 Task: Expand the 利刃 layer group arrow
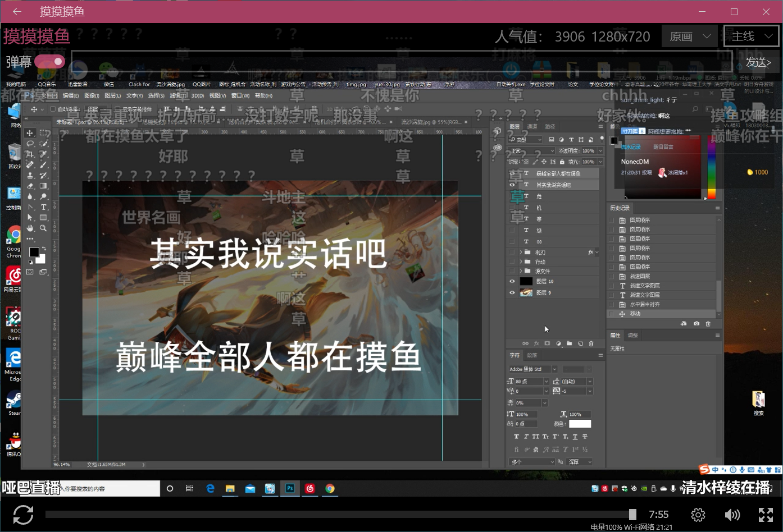[x=521, y=253]
